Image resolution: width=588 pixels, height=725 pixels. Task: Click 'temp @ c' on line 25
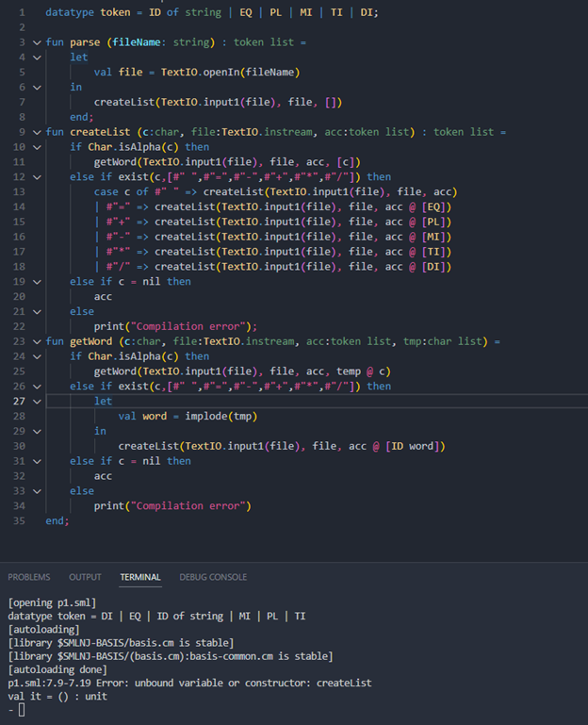[361, 371]
